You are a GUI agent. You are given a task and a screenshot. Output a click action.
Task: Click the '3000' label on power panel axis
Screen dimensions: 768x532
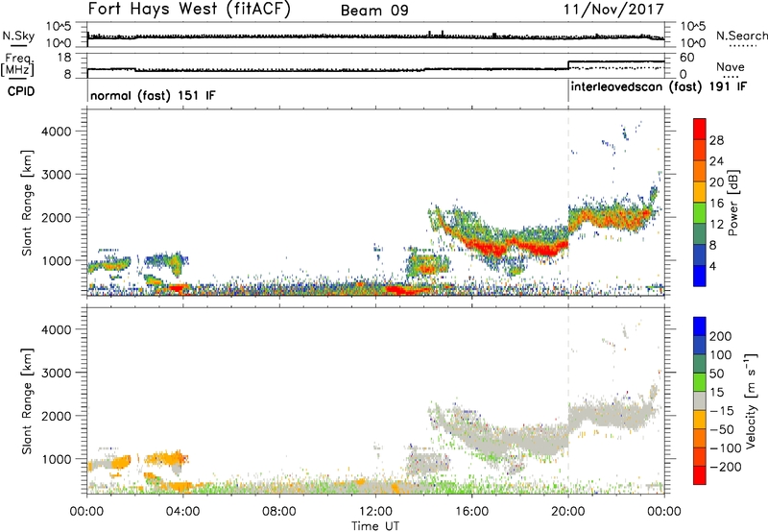(x=56, y=175)
